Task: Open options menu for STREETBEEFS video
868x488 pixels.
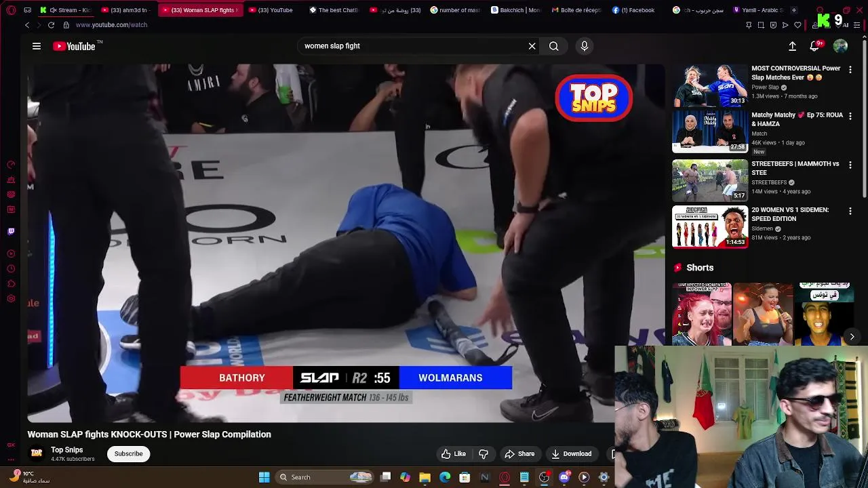Action: 850,165
